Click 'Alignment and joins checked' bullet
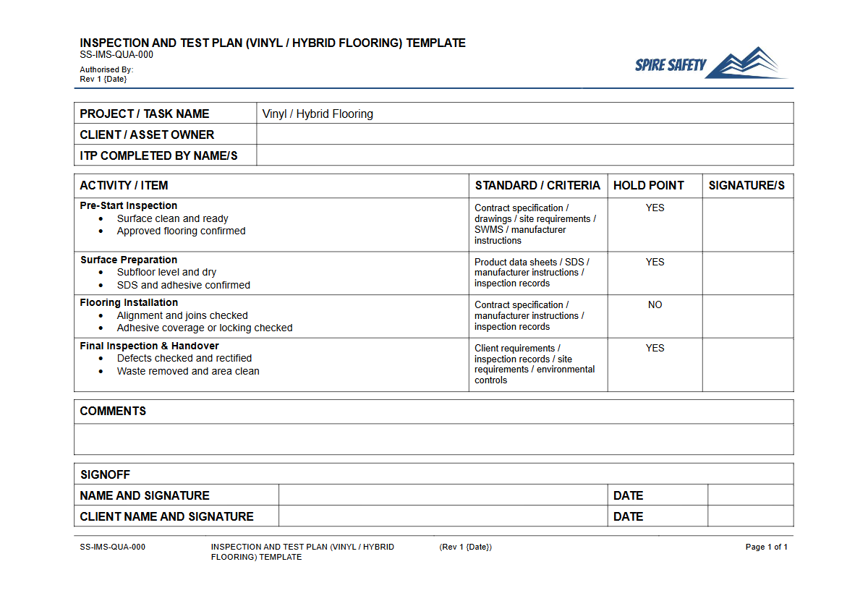 point(182,315)
